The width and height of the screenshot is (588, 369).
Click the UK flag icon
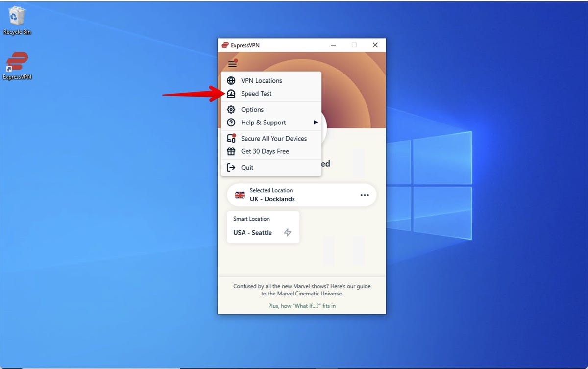pyautogui.click(x=240, y=195)
